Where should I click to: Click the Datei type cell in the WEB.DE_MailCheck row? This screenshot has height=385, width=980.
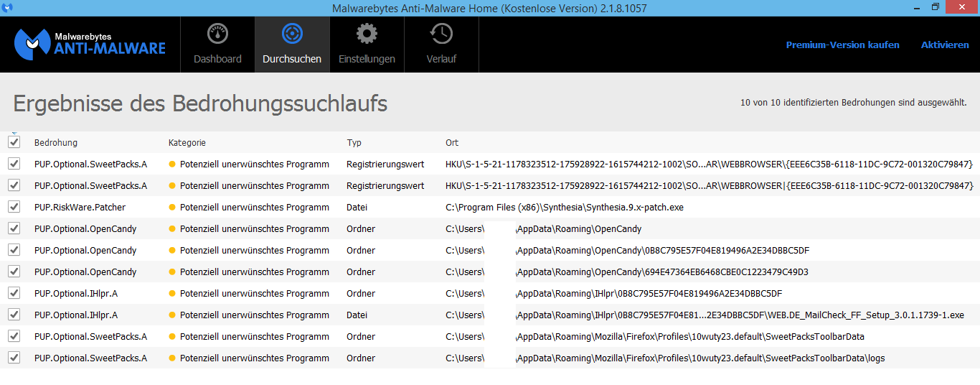coord(357,315)
